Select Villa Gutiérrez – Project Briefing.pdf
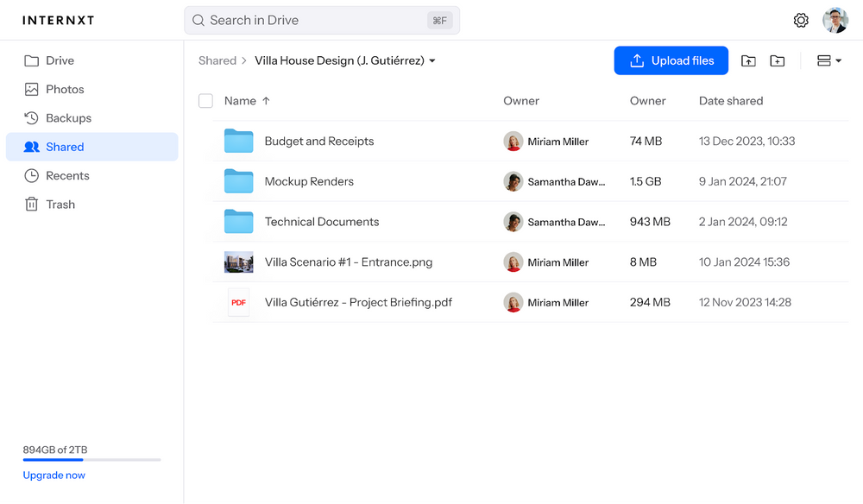This screenshot has width=863, height=504. (x=358, y=302)
